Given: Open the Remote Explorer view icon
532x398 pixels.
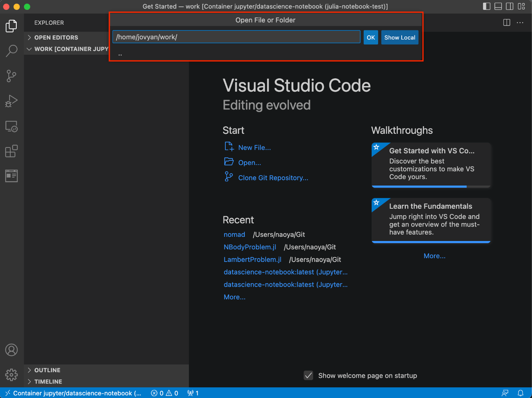Looking at the screenshot, I should point(11,126).
